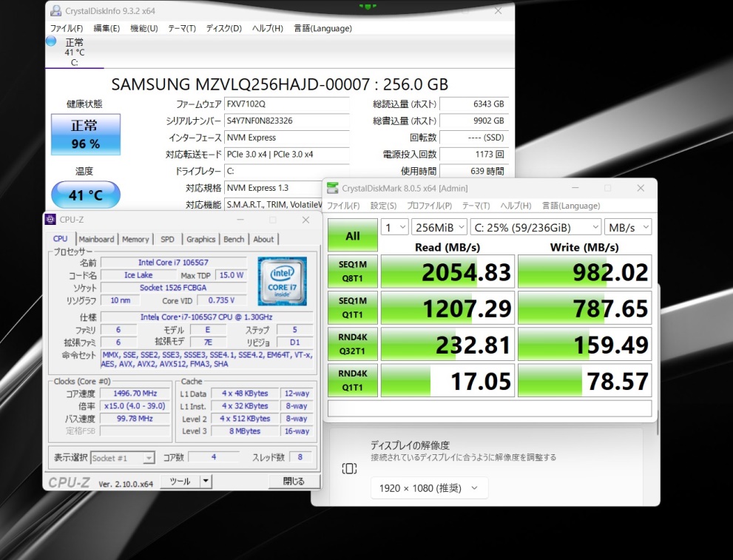Click the SEQ1M Q8T1 write result 982.02
Viewport: 733px width, 560px height.
[585, 271]
